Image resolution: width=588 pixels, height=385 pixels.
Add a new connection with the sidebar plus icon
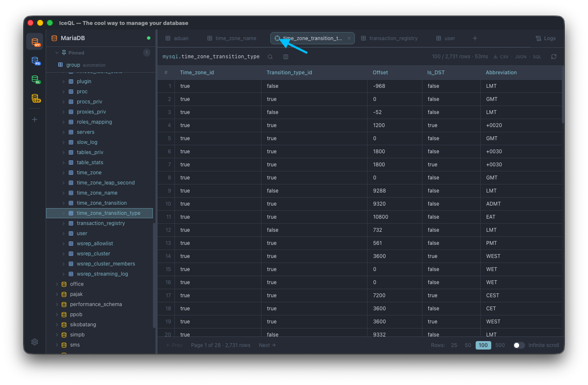[x=35, y=119]
